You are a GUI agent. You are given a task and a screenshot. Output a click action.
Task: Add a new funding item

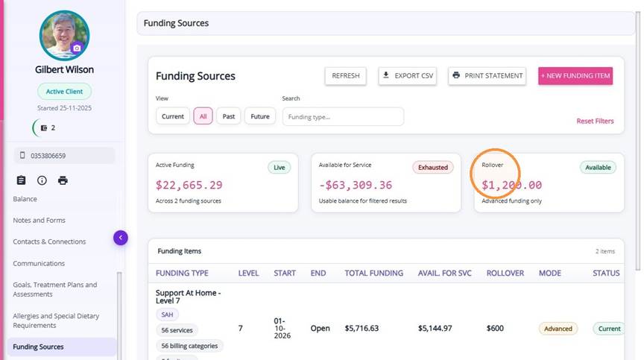[575, 76]
